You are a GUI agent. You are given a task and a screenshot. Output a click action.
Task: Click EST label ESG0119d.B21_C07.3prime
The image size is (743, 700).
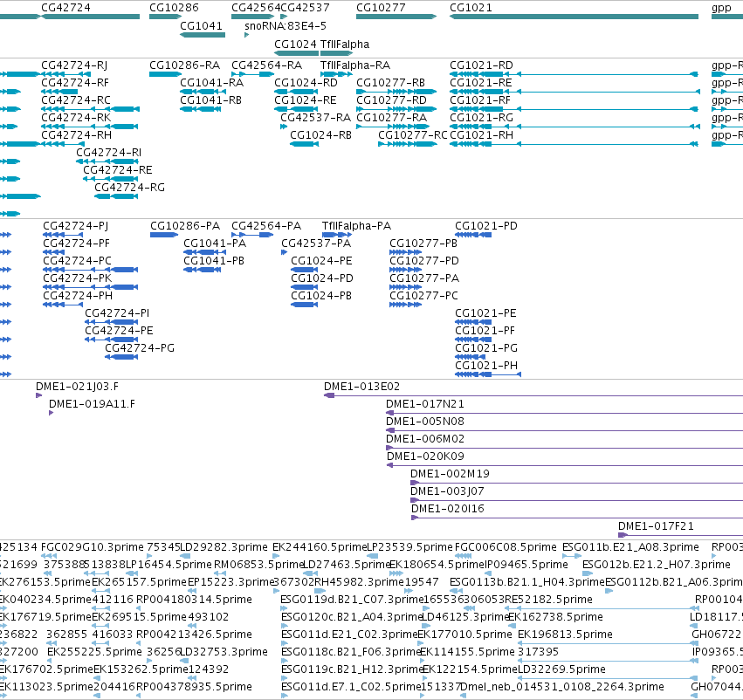(352, 599)
